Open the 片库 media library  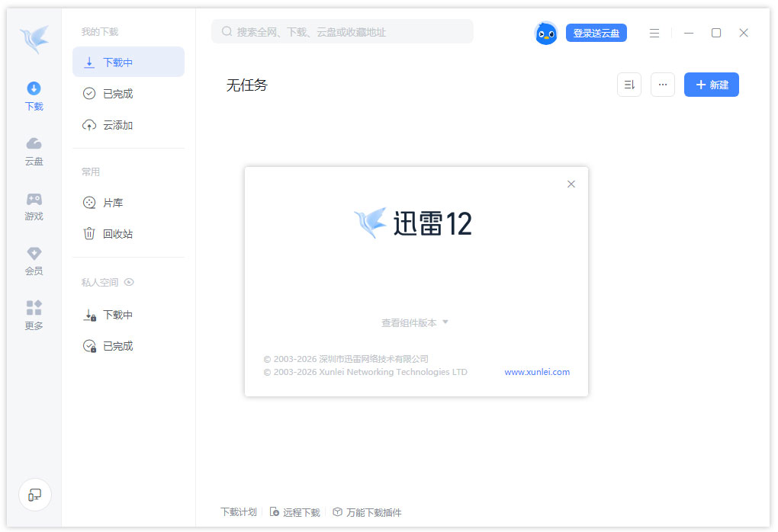tap(112, 202)
